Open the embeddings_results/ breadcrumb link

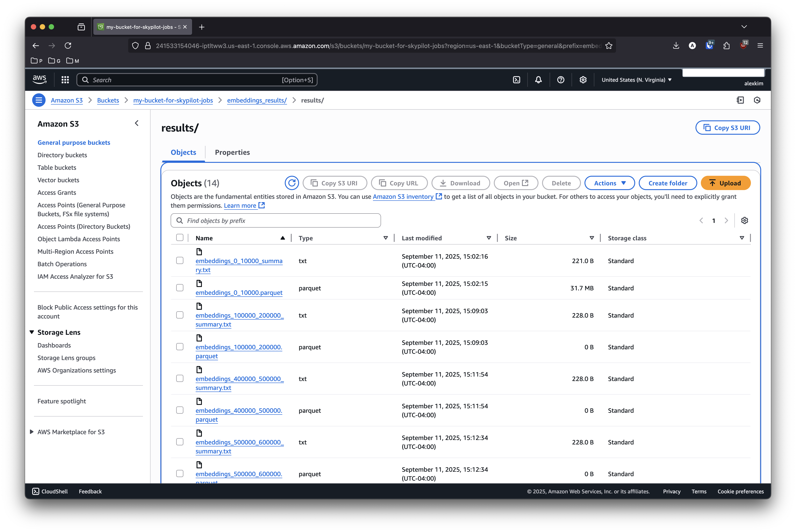[257, 100]
